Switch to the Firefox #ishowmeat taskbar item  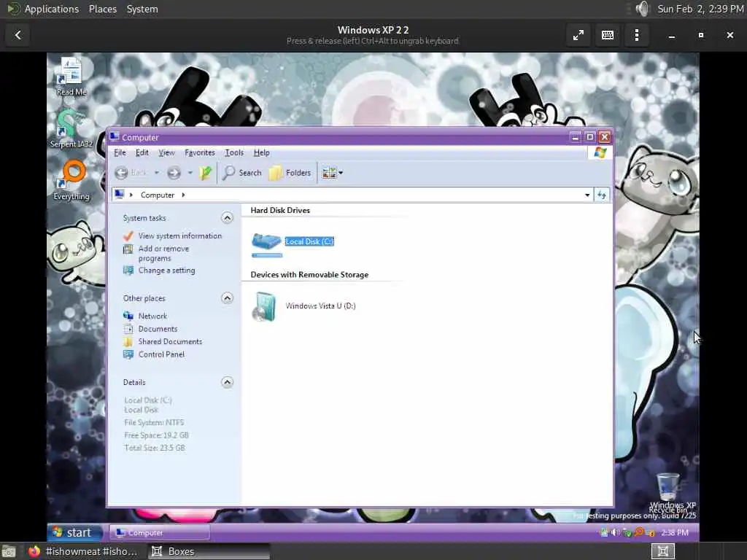point(83,551)
